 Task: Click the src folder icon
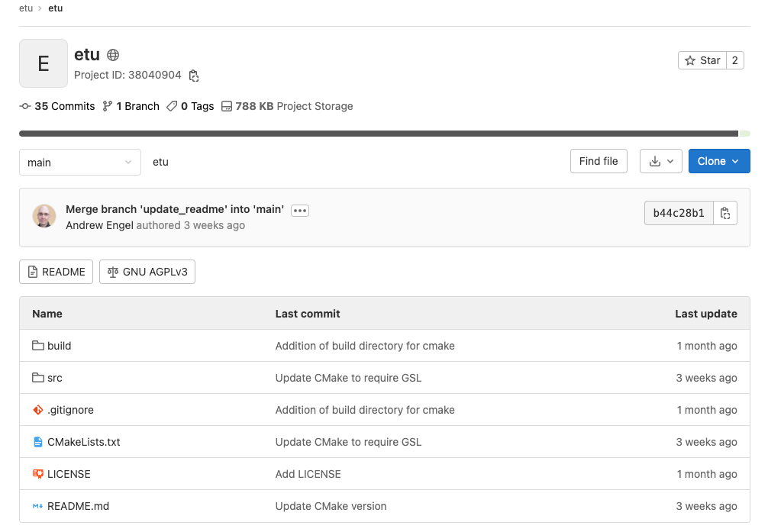pos(38,378)
